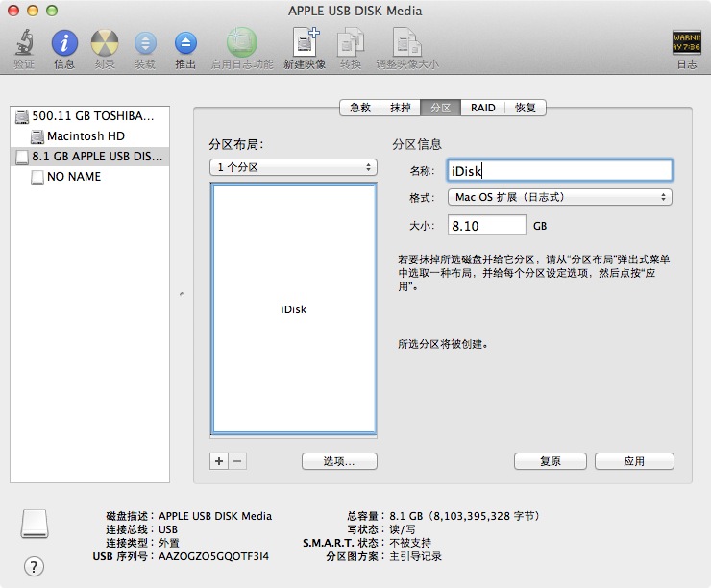Click the sidebar splitter handle dot

182,294
